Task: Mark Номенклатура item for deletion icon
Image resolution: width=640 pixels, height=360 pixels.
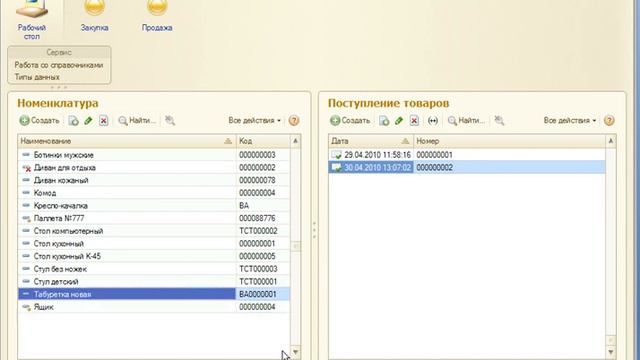Action: [104, 120]
